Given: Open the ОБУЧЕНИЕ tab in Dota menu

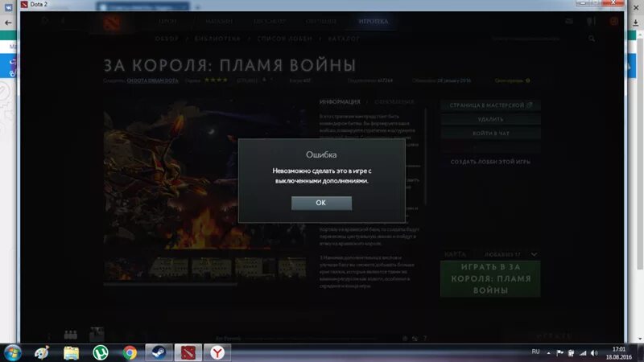Looking at the screenshot, I should (321, 22).
